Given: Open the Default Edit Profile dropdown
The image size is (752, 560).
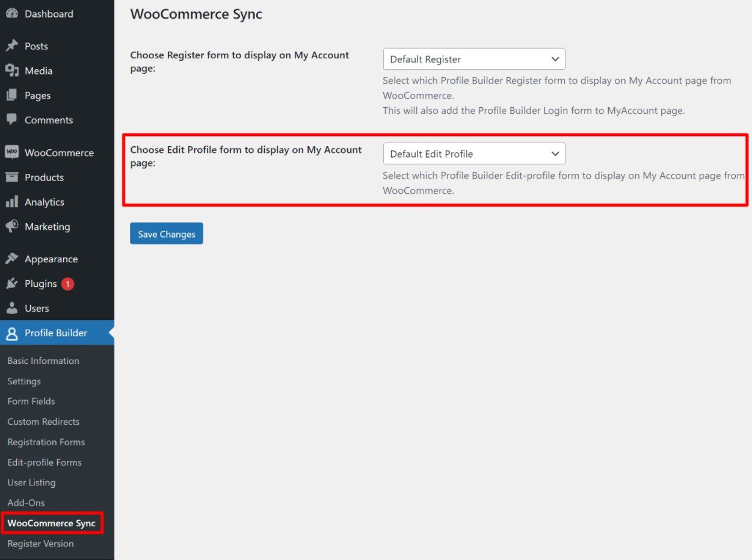Looking at the screenshot, I should [474, 153].
